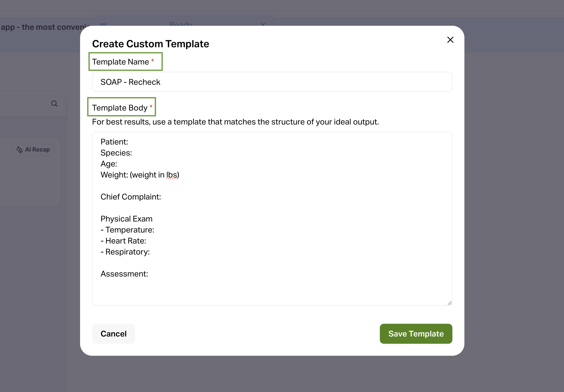Click the Template Body label
The height and width of the screenshot is (392, 564).
pos(120,108)
